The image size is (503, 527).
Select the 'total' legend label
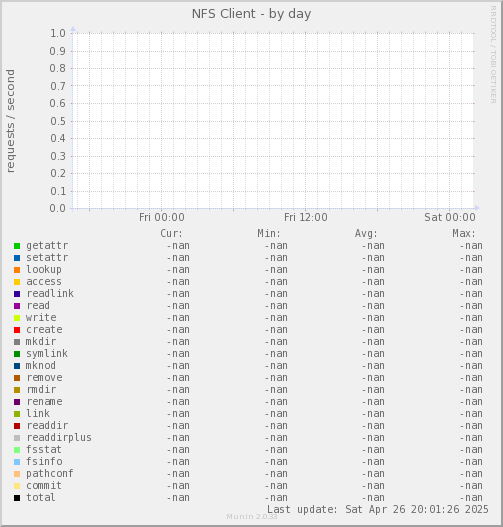pyautogui.click(x=41, y=497)
